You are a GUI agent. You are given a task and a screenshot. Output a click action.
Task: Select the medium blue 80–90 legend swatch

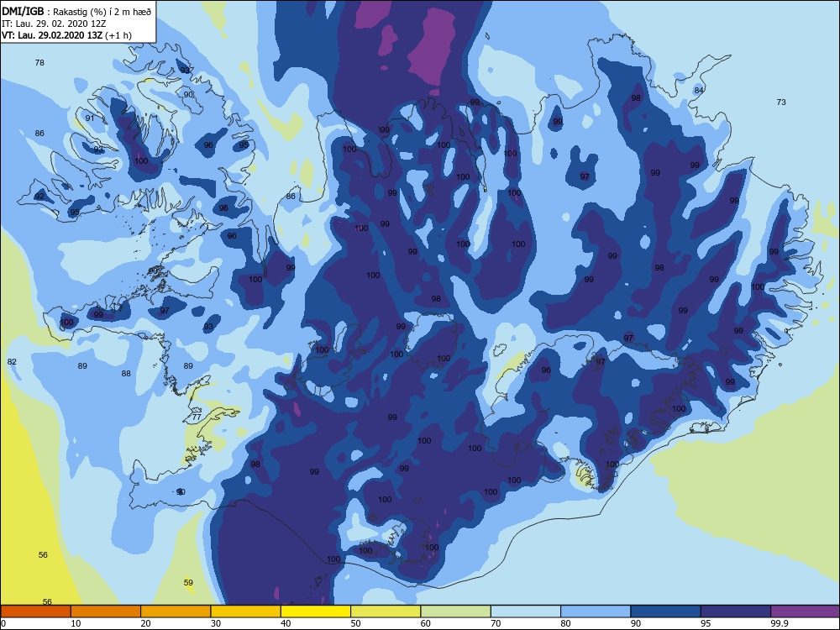click(x=596, y=612)
